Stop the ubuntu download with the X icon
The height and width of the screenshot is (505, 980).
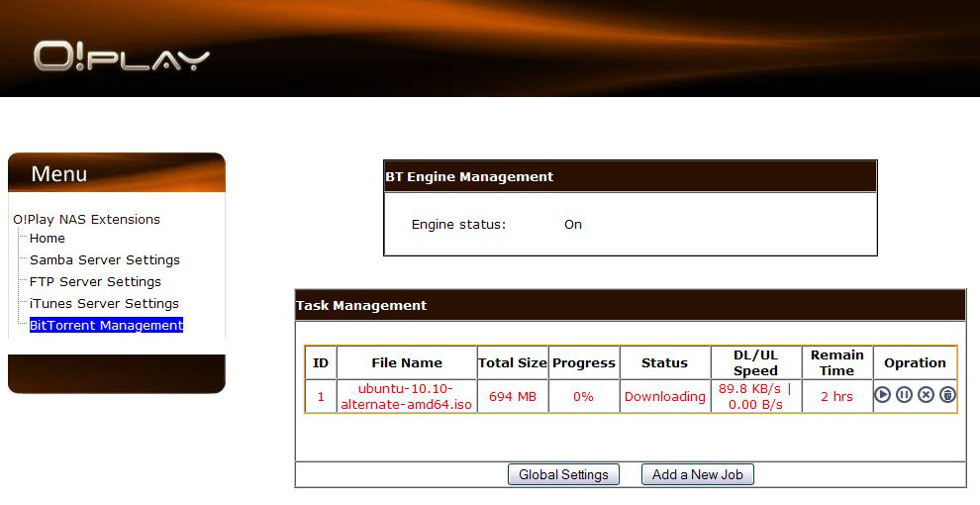point(926,394)
